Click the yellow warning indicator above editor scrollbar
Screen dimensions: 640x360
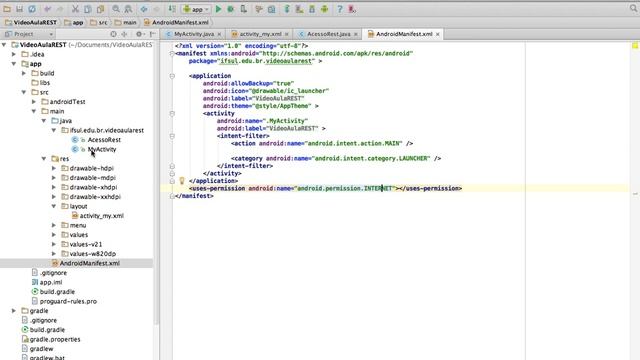pos(635,46)
